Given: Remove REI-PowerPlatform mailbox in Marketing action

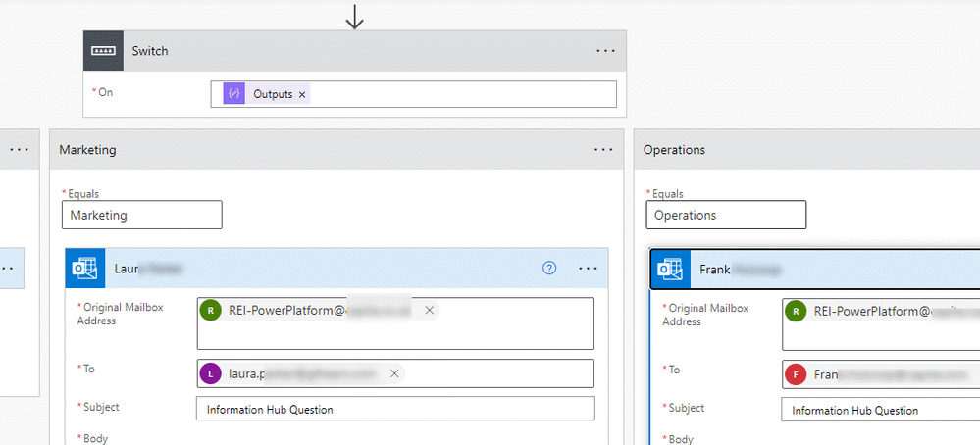Looking at the screenshot, I should click(430, 310).
